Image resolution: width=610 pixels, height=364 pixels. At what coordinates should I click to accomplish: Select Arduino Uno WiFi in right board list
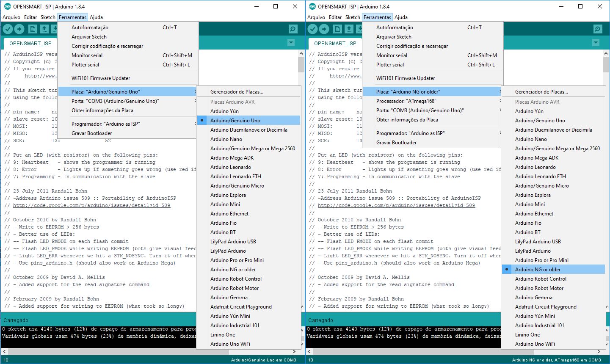point(553,344)
